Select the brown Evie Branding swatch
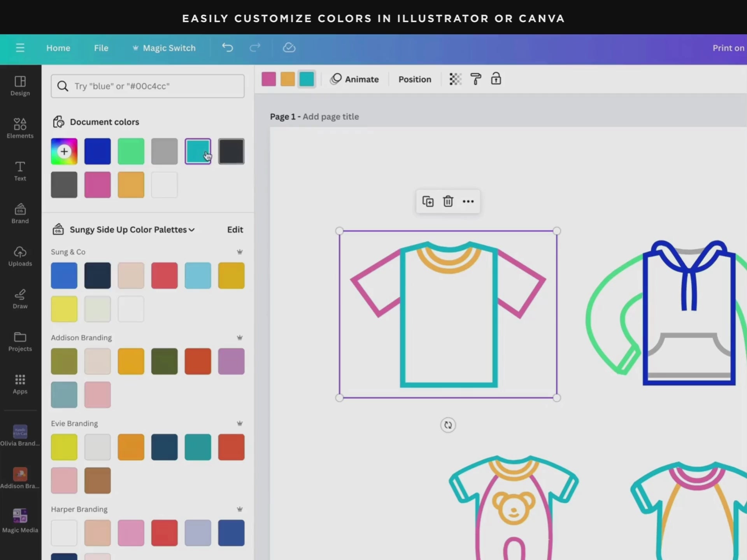This screenshot has width=747, height=560. [x=98, y=481]
